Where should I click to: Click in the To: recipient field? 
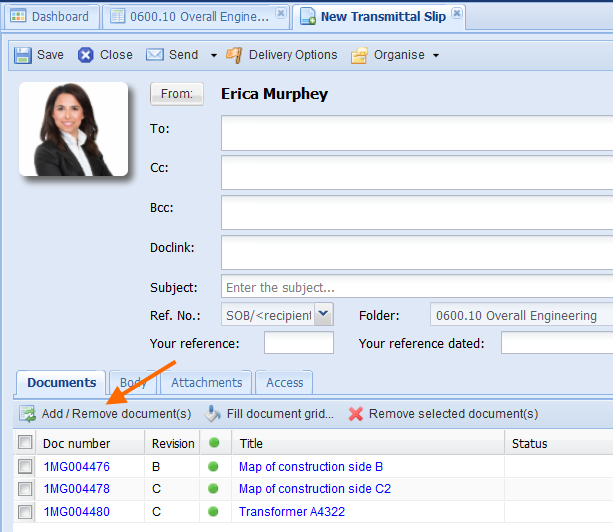coord(417,133)
